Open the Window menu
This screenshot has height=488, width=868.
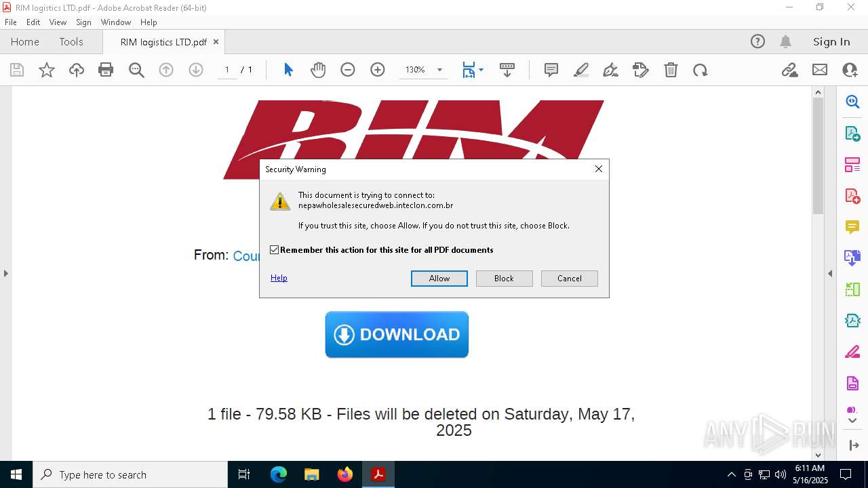click(x=116, y=22)
